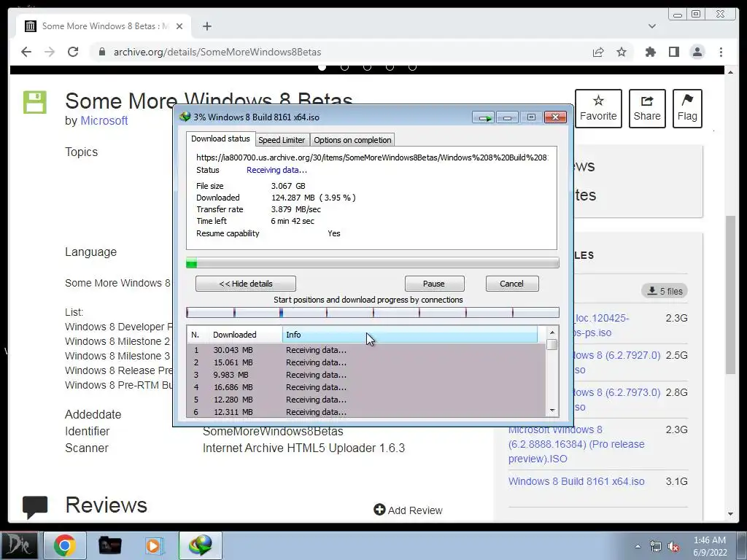747x560 pixels.
Task: Open Chrome from the taskbar
Action: tap(64, 545)
